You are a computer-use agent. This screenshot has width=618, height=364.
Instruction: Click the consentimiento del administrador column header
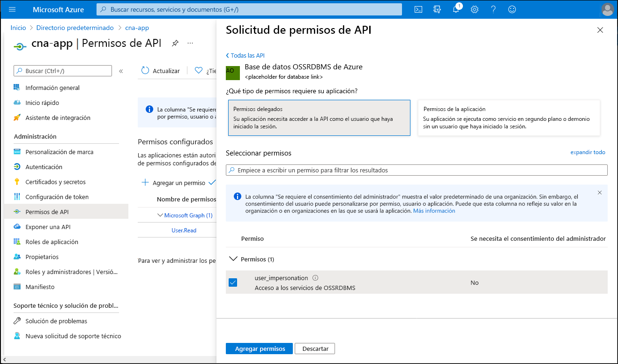pos(538,239)
